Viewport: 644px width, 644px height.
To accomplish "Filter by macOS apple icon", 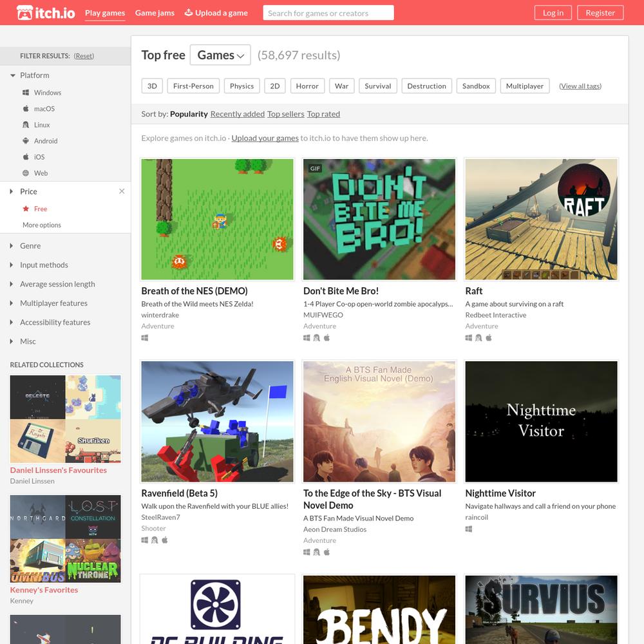I will pyautogui.click(x=26, y=108).
